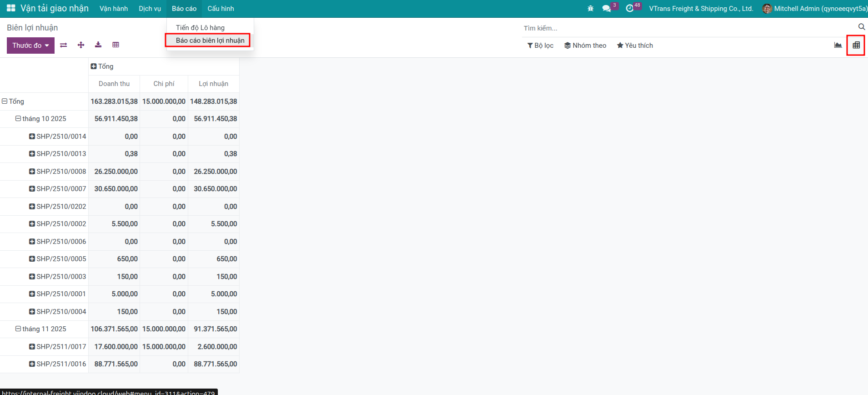This screenshot has height=395, width=868.
Task: Click the expand all arrows icon
Action: tap(81, 45)
